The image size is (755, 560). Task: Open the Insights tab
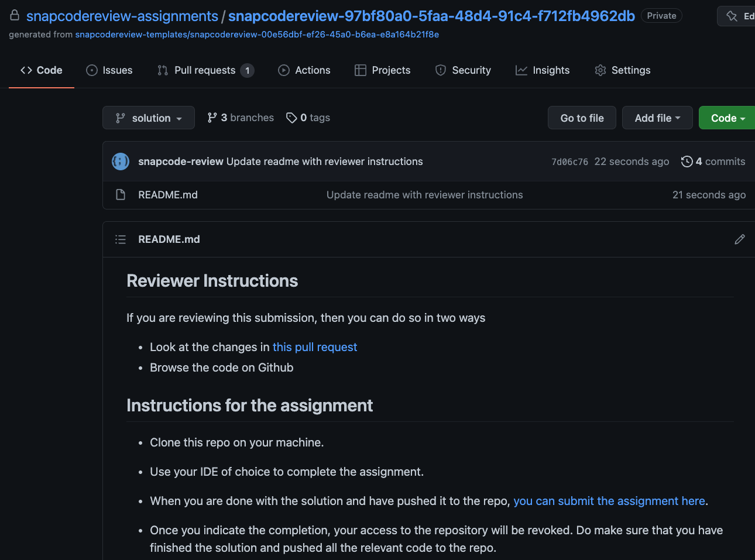click(x=543, y=70)
